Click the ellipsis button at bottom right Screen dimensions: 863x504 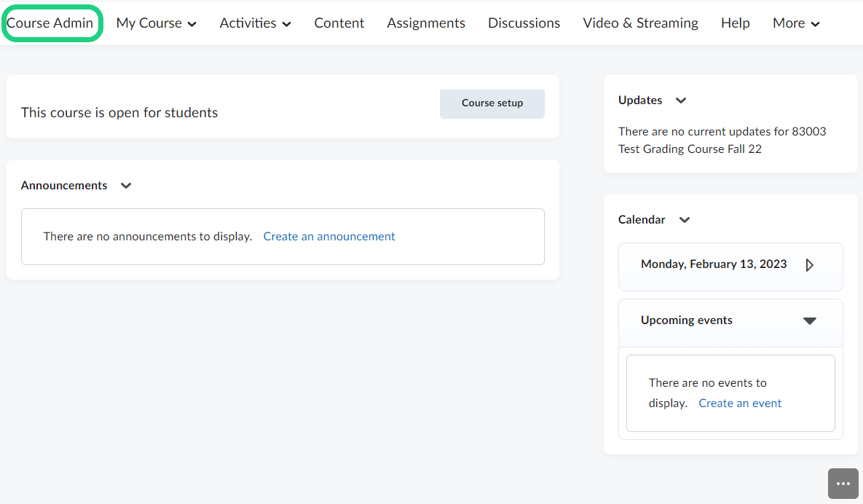(x=843, y=484)
